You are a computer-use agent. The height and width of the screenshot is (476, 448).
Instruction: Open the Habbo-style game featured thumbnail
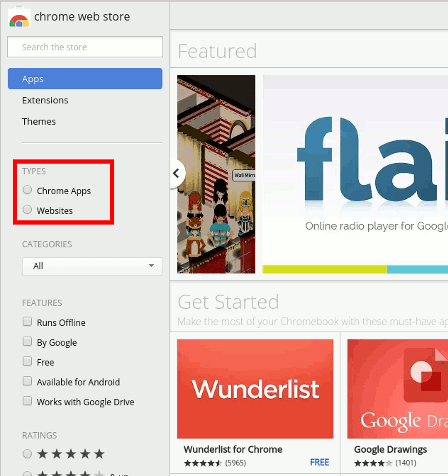click(x=216, y=174)
